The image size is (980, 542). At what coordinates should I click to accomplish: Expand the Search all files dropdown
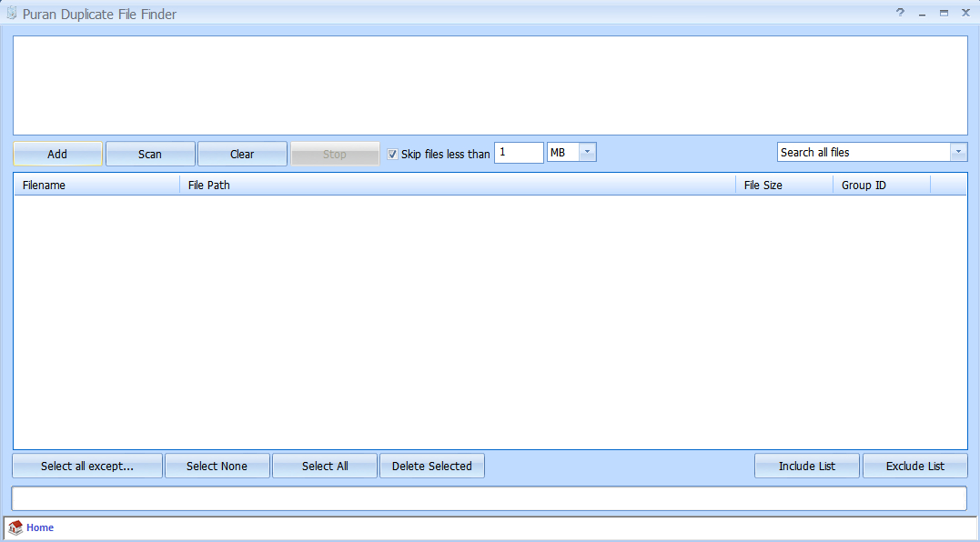tap(957, 153)
